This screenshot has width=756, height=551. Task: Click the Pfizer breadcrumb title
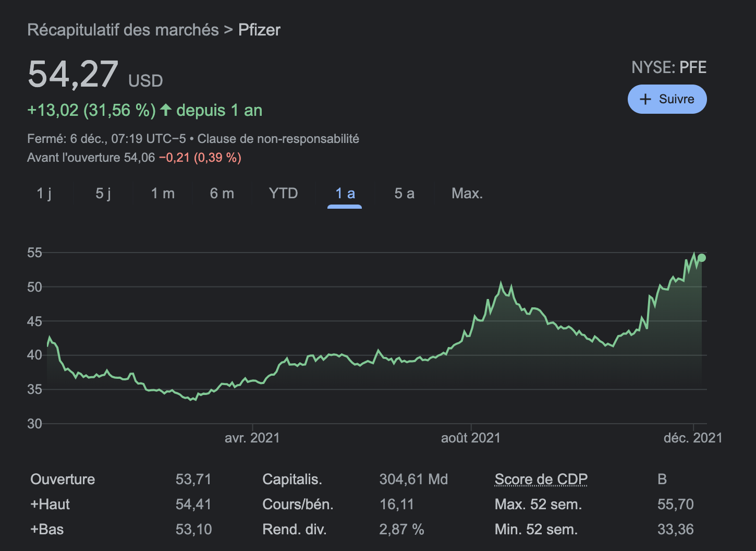click(x=259, y=30)
